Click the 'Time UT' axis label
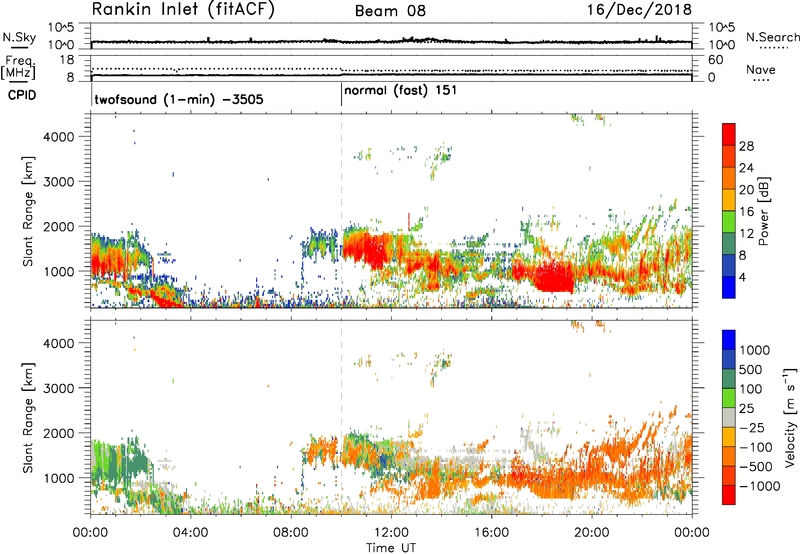The height and width of the screenshot is (554, 800). [x=391, y=548]
